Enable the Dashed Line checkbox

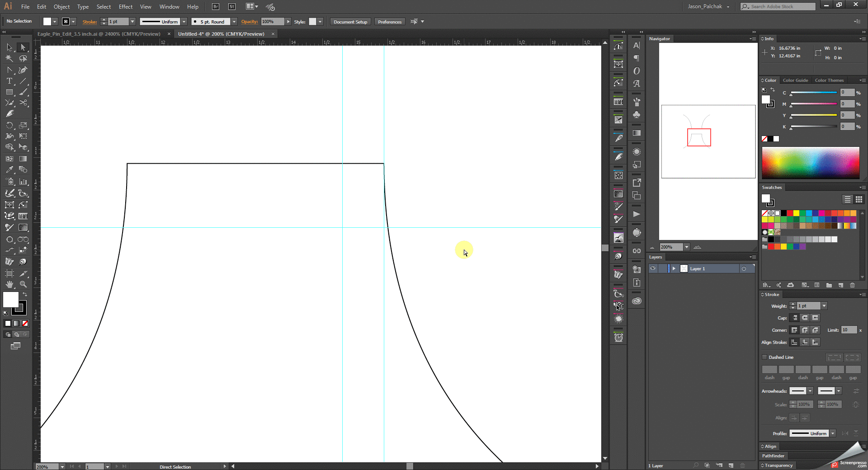[x=764, y=357]
